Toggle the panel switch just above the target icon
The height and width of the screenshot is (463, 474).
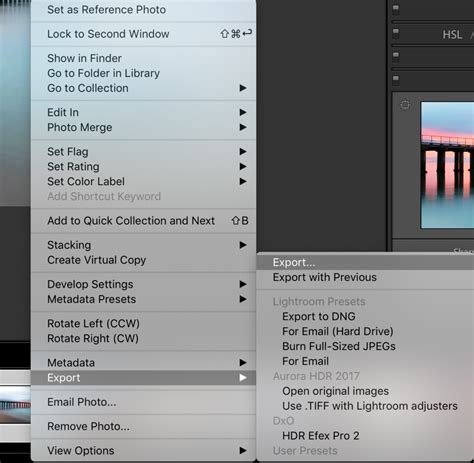396,81
